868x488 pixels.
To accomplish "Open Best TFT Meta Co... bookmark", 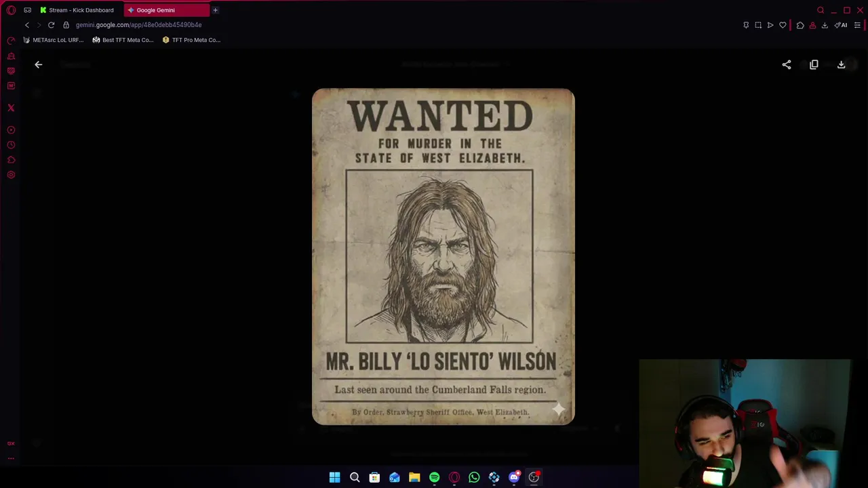I will coord(123,40).
